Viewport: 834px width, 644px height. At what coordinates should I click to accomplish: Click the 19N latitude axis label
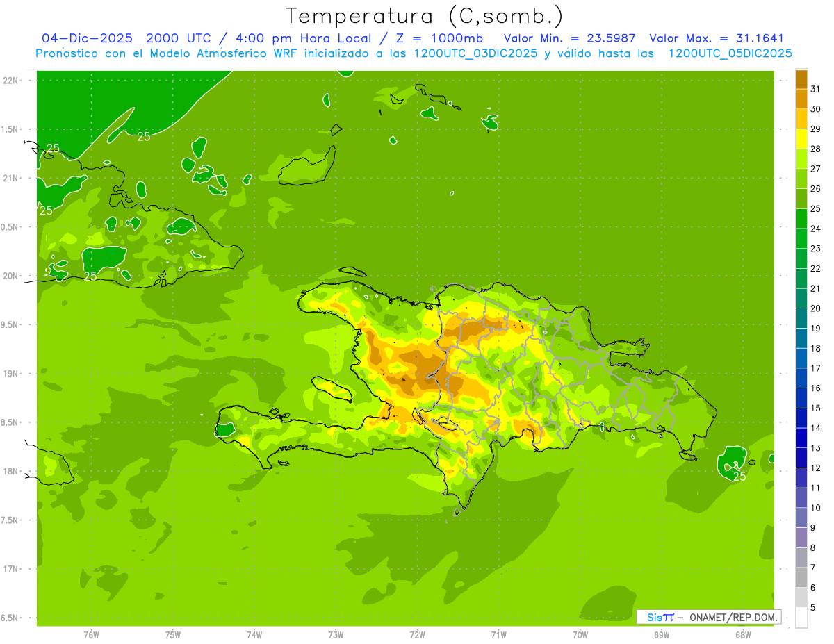click(10, 374)
